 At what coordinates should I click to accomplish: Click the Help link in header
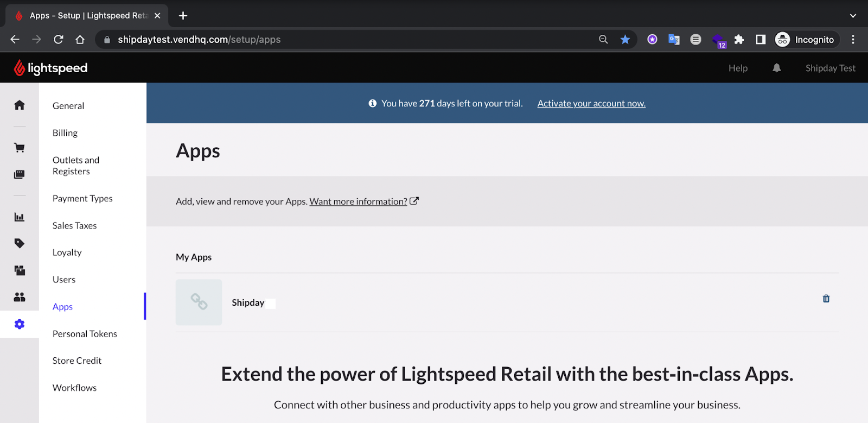738,68
